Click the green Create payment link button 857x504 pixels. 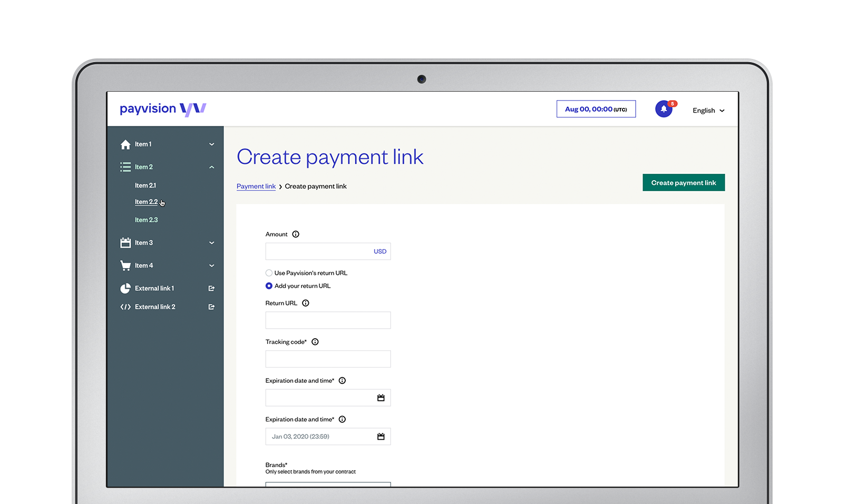[x=683, y=182]
